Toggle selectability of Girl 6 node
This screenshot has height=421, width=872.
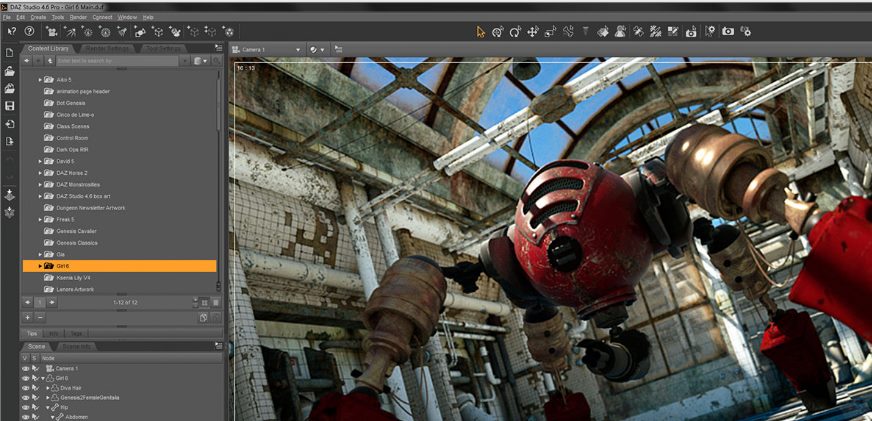pos(35,378)
